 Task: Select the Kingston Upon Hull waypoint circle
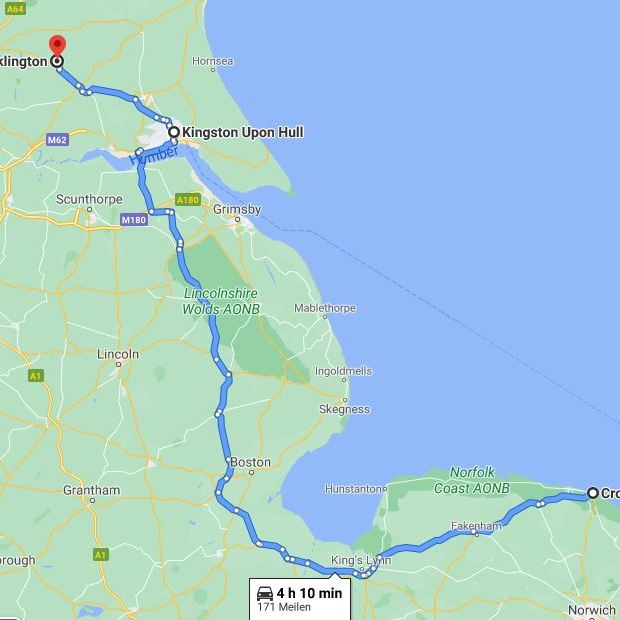point(174,132)
